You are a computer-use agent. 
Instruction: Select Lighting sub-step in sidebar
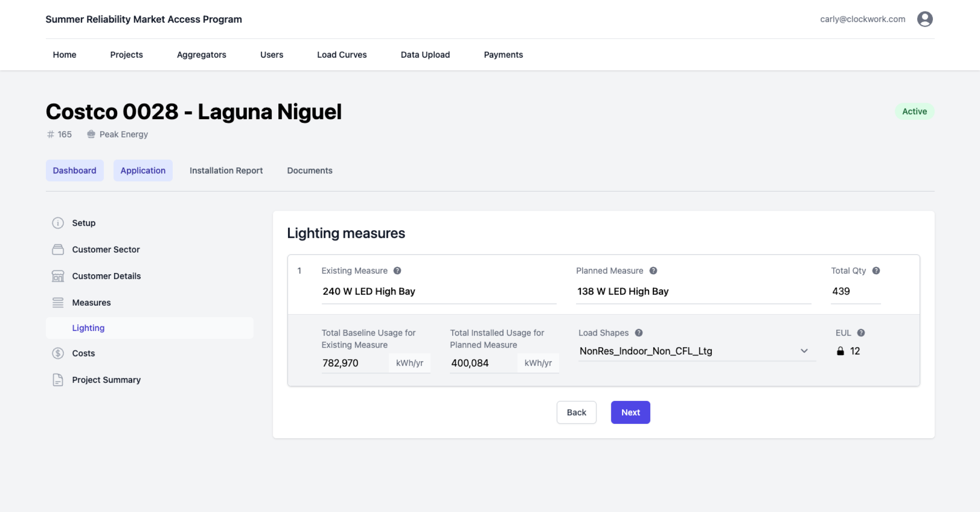tap(149, 328)
